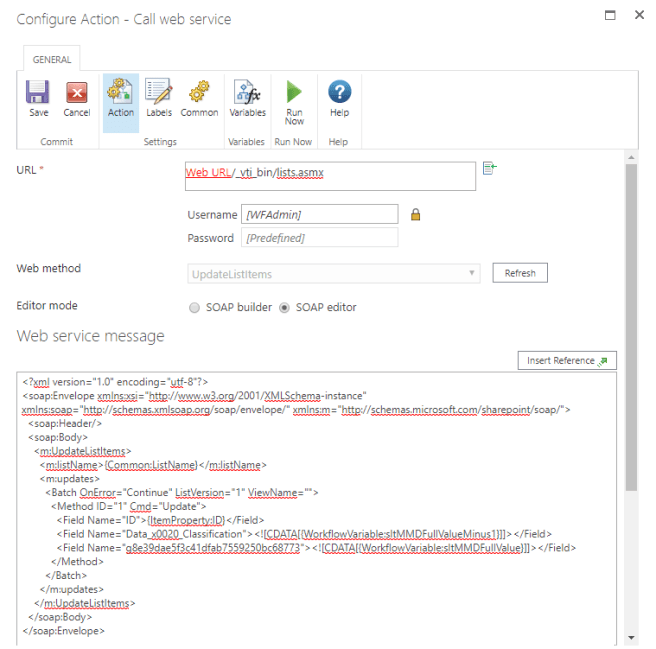Click into the URL input field
656x649 pixels.
[x=330, y=176]
